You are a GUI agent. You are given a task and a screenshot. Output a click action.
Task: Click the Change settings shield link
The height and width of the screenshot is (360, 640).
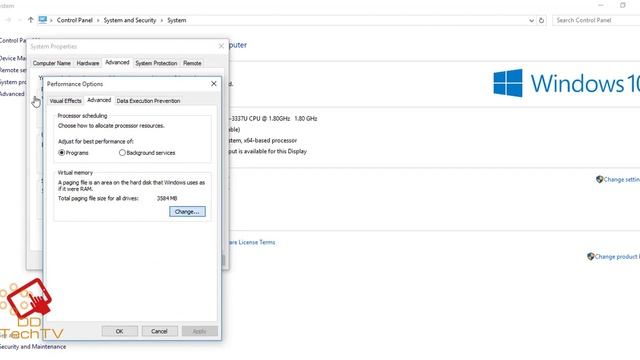[621, 179]
